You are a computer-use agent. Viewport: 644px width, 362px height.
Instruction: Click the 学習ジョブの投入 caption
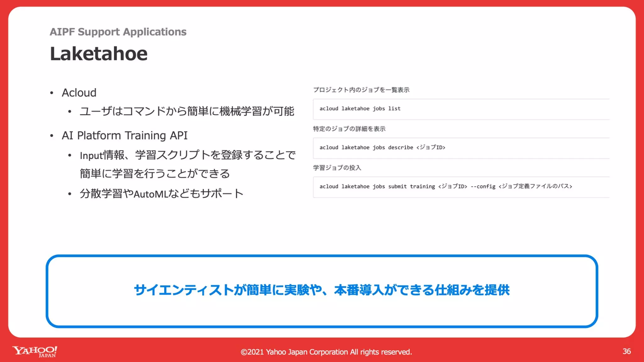click(x=337, y=168)
